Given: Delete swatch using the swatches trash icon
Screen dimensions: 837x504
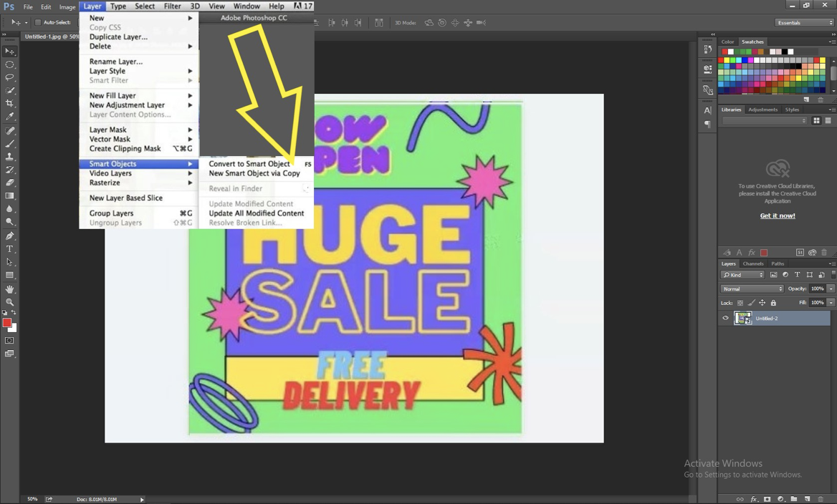Looking at the screenshot, I should (821, 100).
